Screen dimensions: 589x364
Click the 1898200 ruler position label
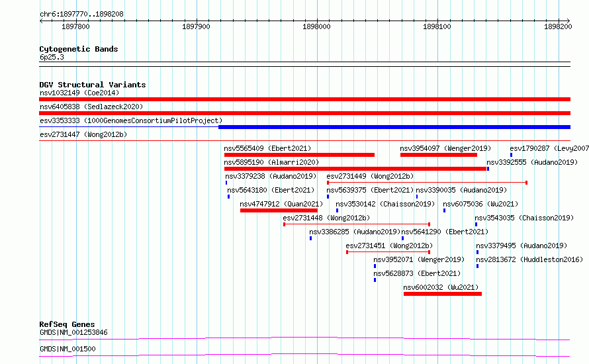558,26
